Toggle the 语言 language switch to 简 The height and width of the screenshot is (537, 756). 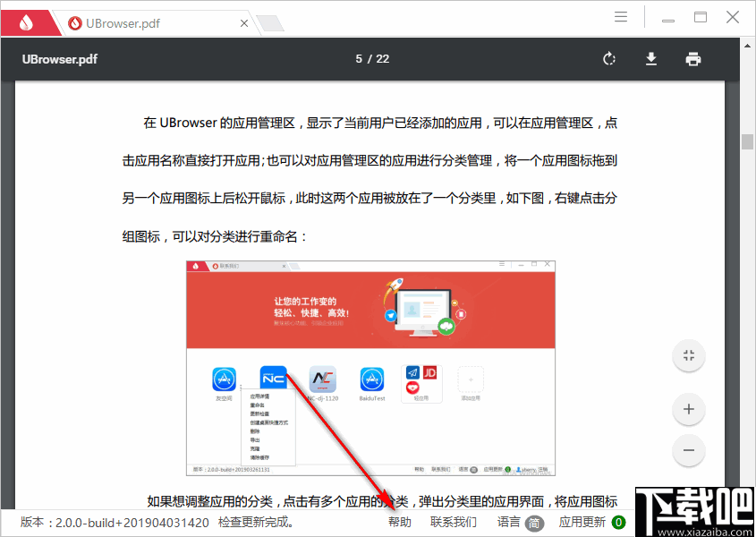click(x=533, y=523)
